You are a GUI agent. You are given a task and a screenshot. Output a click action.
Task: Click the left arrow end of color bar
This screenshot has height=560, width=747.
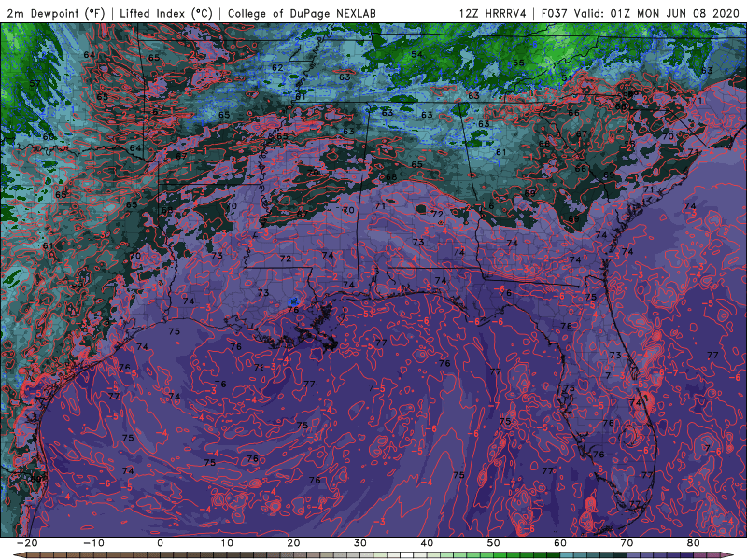pos(19,555)
